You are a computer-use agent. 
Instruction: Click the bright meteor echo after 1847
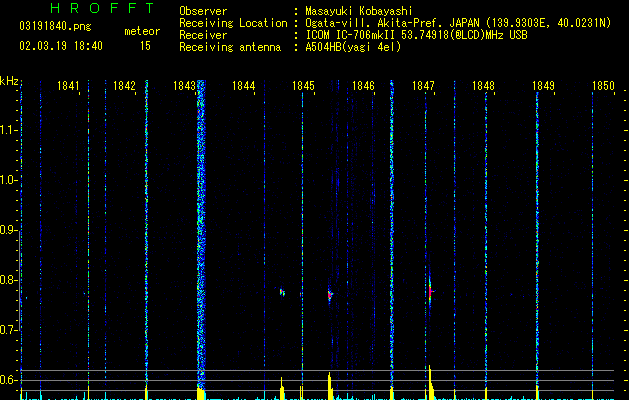(x=430, y=291)
